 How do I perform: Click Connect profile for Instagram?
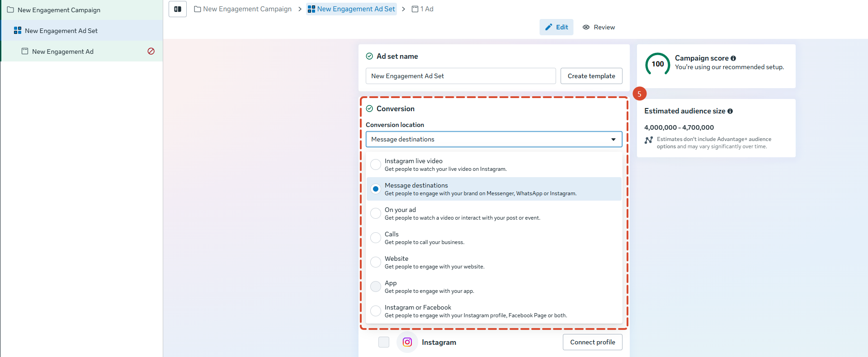pyautogui.click(x=593, y=342)
